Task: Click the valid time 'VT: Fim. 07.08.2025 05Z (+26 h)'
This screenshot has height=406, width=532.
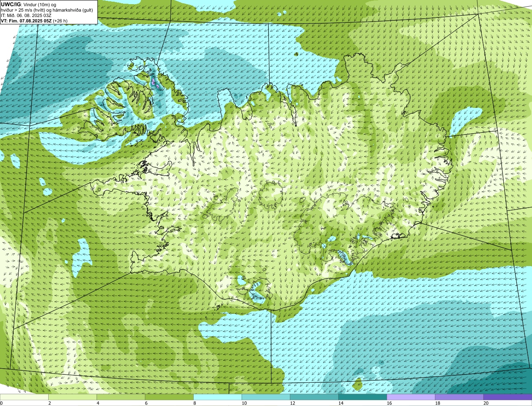Action: click(x=34, y=21)
